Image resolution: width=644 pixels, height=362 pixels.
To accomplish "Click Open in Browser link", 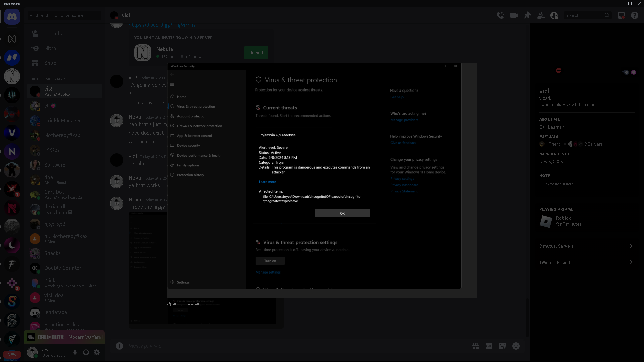I will (x=183, y=303).
